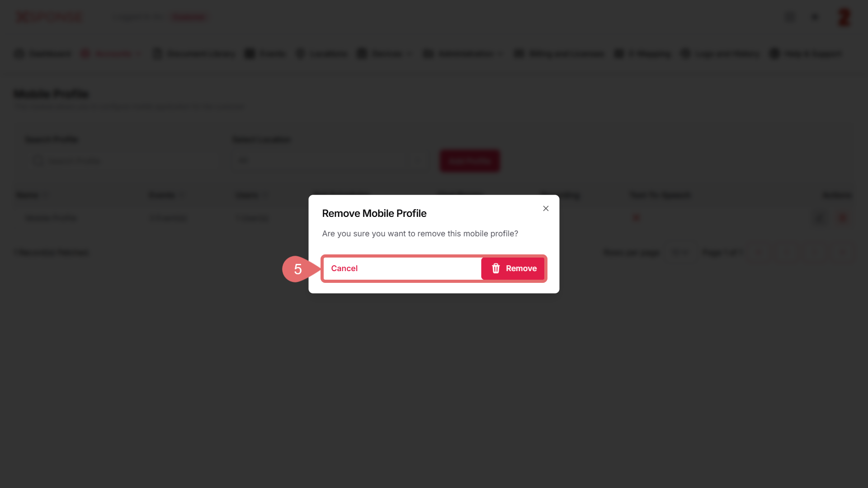Screen dimensions: 868x488
Task: Expand the Administration navigation dropdown
Action: click(464, 54)
